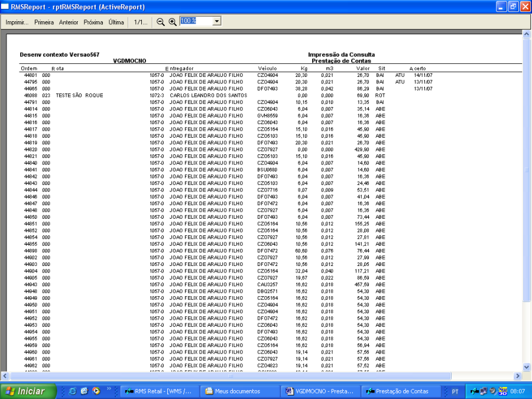Switch to Prestação de Contas taskbar button
The image size is (532, 399).
click(400, 391)
